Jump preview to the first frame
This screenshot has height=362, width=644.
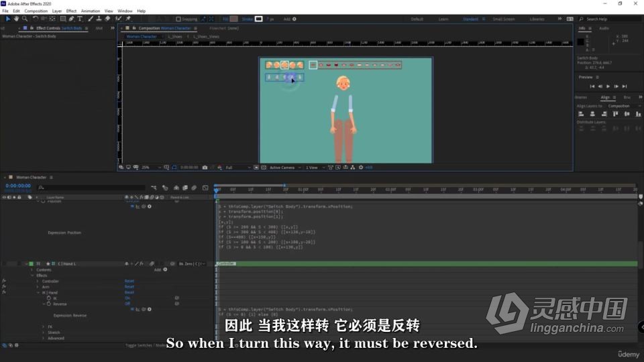[592, 86]
